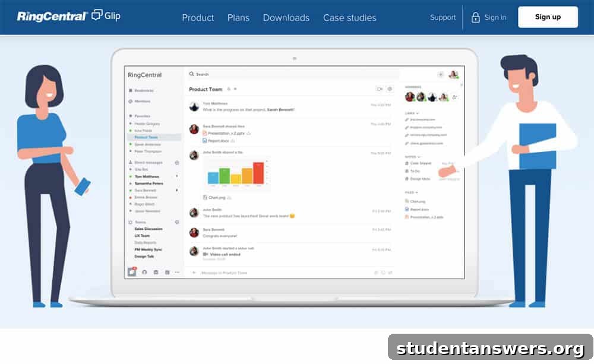Image resolution: width=594 pixels, height=364 pixels.
Task: Open Tom Matthews direct message
Action: [147, 176]
